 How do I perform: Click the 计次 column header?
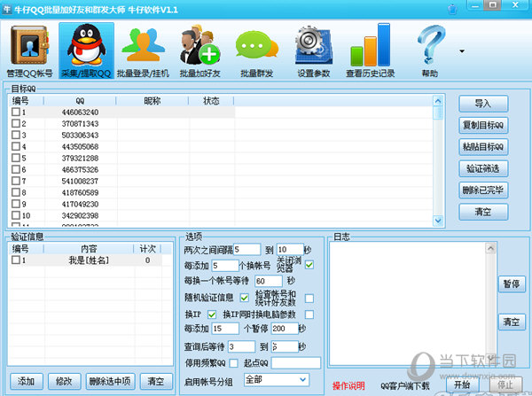coord(147,249)
